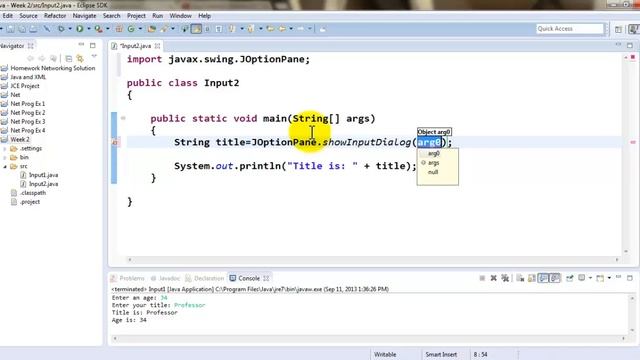Open the External Tools dropdown arrow

(108, 29)
